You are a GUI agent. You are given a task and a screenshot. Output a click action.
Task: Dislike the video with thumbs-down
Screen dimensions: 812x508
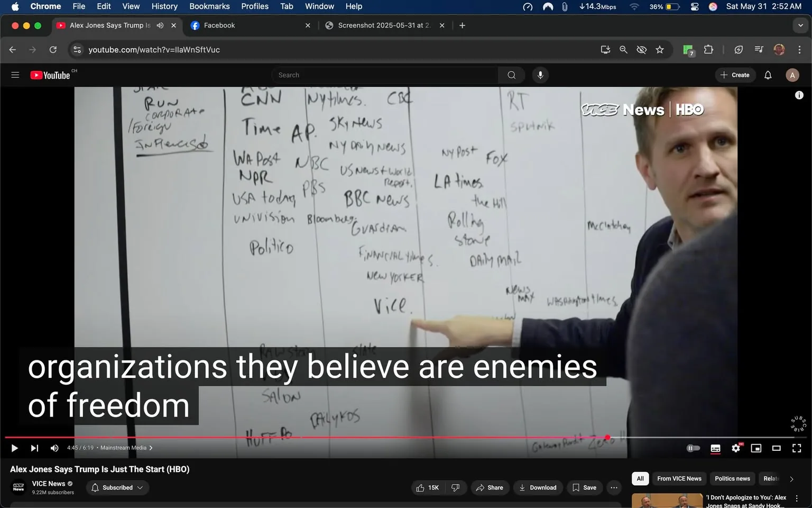coord(455,487)
